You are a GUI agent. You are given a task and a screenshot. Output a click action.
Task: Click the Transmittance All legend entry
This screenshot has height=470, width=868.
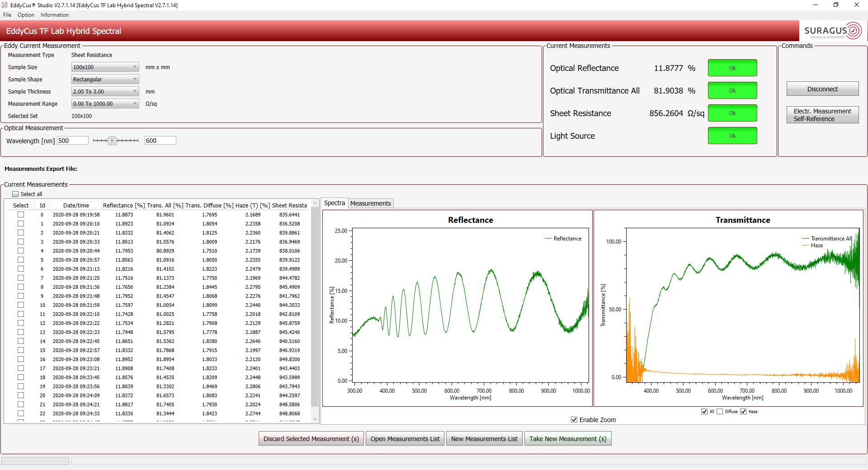point(827,239)
